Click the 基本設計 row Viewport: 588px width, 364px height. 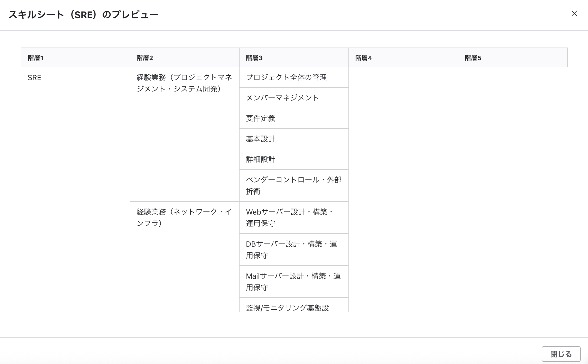[261, 139]
